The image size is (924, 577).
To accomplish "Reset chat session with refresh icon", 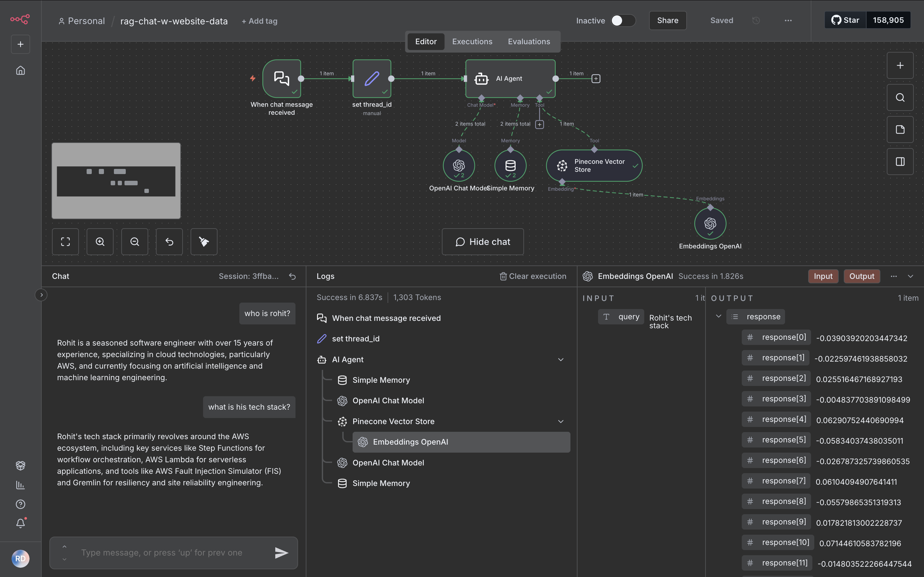I will coord(293,276).
